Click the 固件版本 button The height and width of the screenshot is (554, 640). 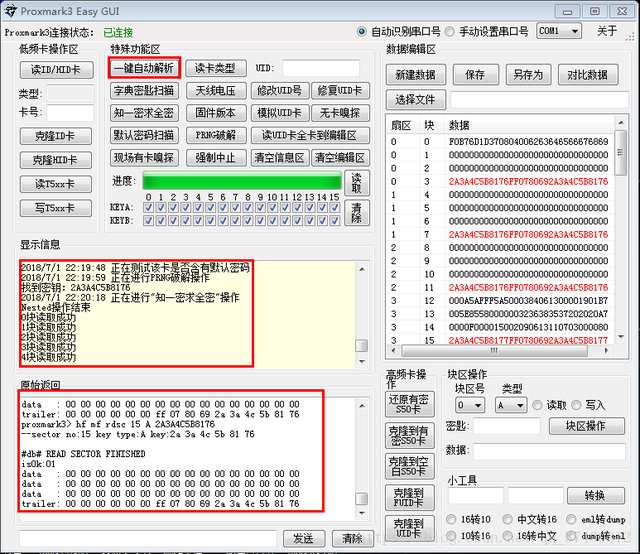tap(216, 113)
